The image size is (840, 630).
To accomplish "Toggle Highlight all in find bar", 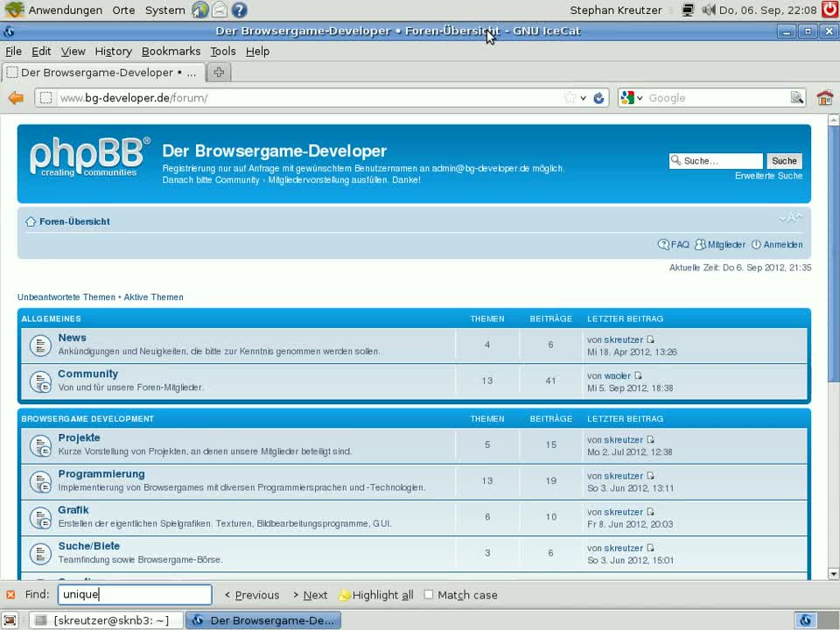I will point(376,595).
